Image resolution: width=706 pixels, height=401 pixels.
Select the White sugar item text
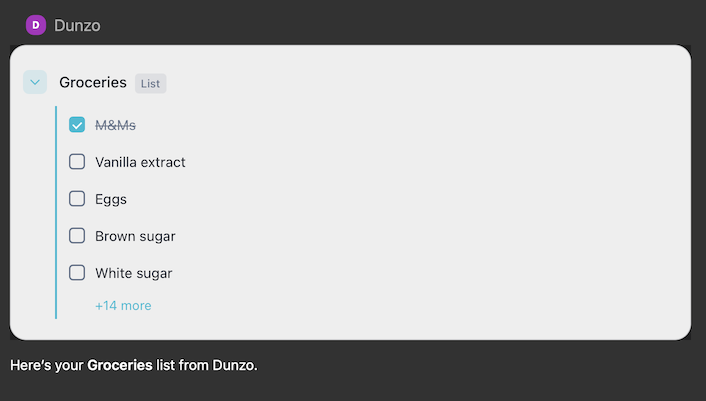134,272
